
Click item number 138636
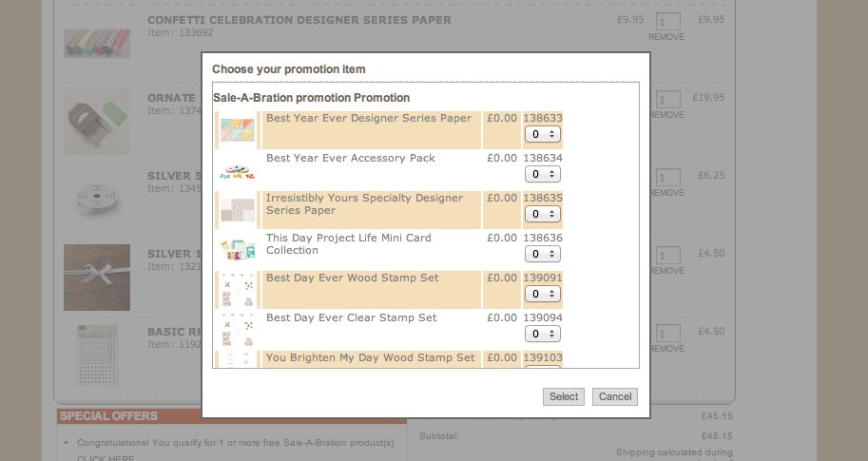[x=543, y=238]
